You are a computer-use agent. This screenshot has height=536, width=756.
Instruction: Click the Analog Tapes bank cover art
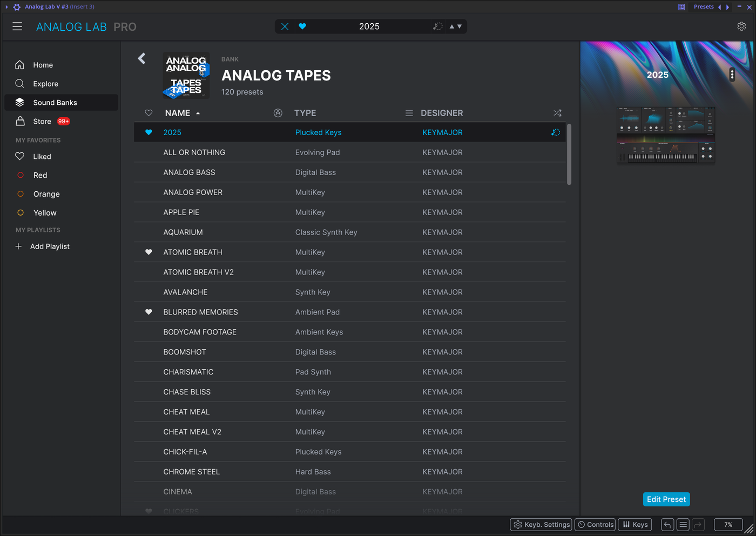[x=186, y=75]
